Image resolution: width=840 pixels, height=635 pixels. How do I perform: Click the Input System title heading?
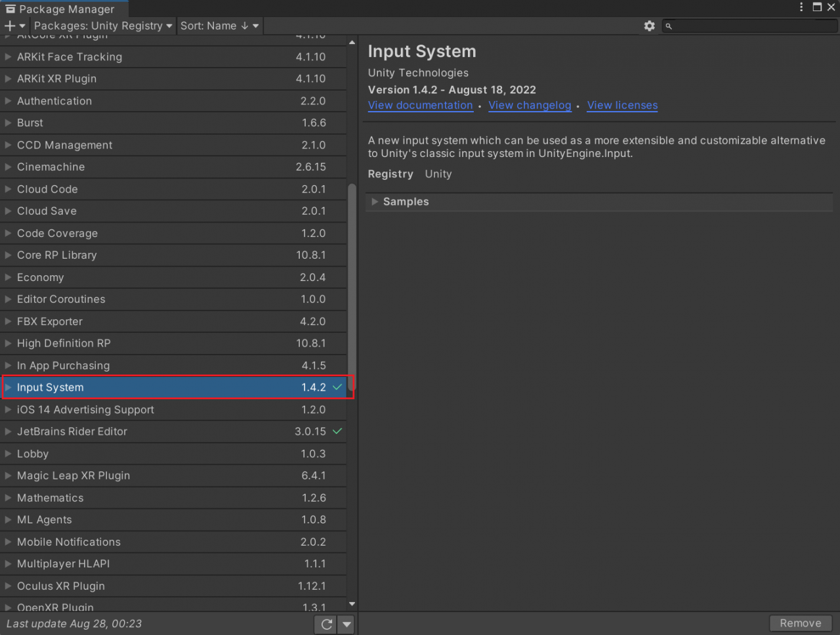point(422,51)
